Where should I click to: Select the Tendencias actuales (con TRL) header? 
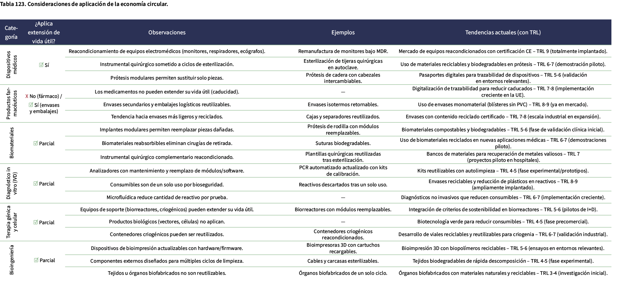[503, 33]
